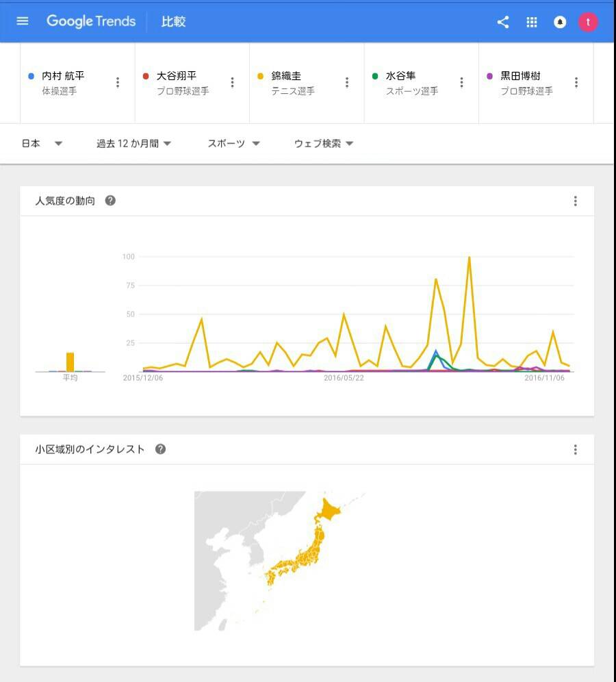Open options menu for 錦織圭

(346, 83)
